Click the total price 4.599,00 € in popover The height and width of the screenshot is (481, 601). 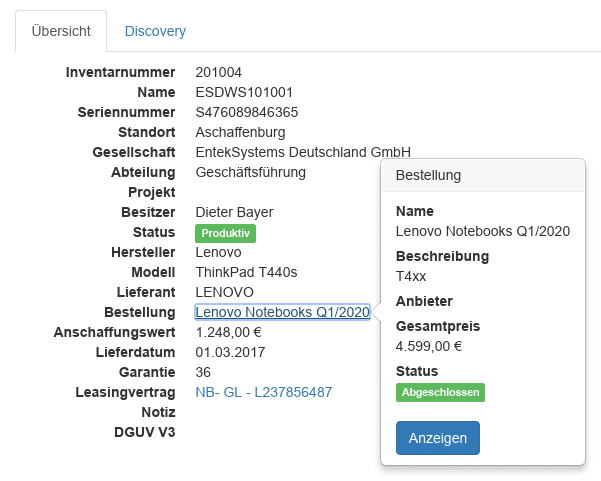428,347
